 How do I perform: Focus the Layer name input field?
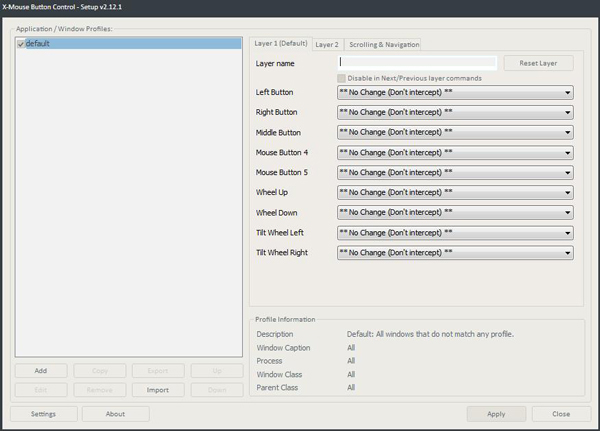pos(417,62)
